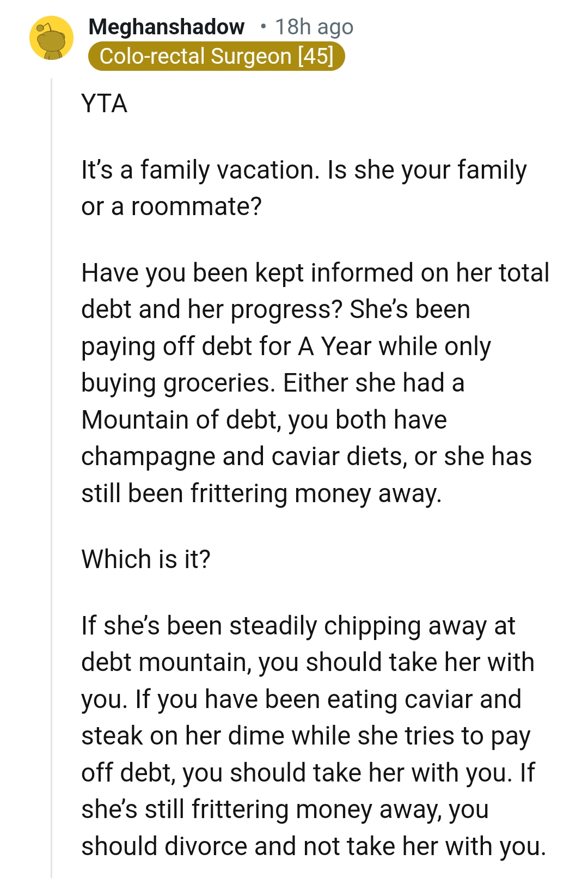Image resolution: width=588 pixels, height=878 pixels.
Task: Click the 18h ago timestamp
Action: 313,26
